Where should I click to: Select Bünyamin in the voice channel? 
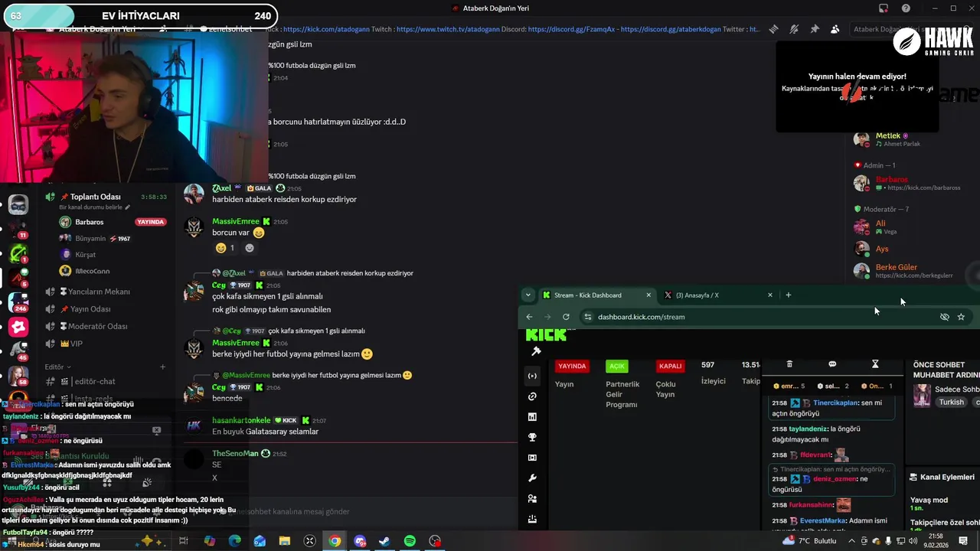pyautogui.click(x=113, y=239)
